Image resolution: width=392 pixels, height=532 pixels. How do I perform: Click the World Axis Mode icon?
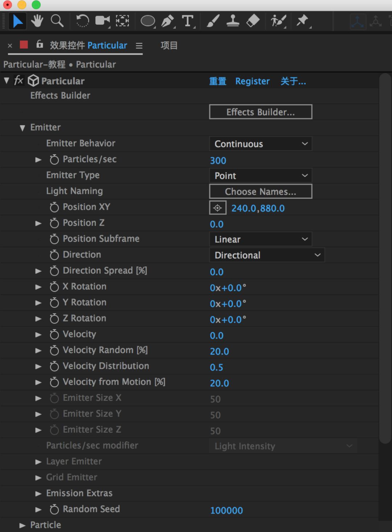click(376, 21)
